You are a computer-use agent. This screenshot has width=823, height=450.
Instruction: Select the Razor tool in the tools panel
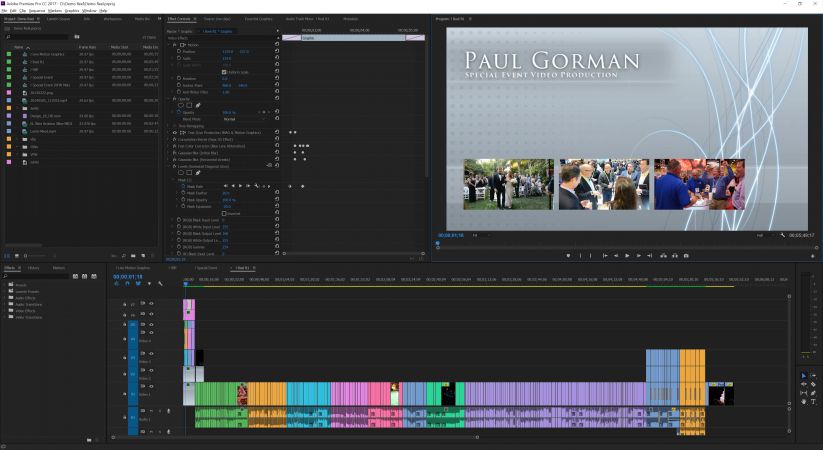[x=814, y=384]
